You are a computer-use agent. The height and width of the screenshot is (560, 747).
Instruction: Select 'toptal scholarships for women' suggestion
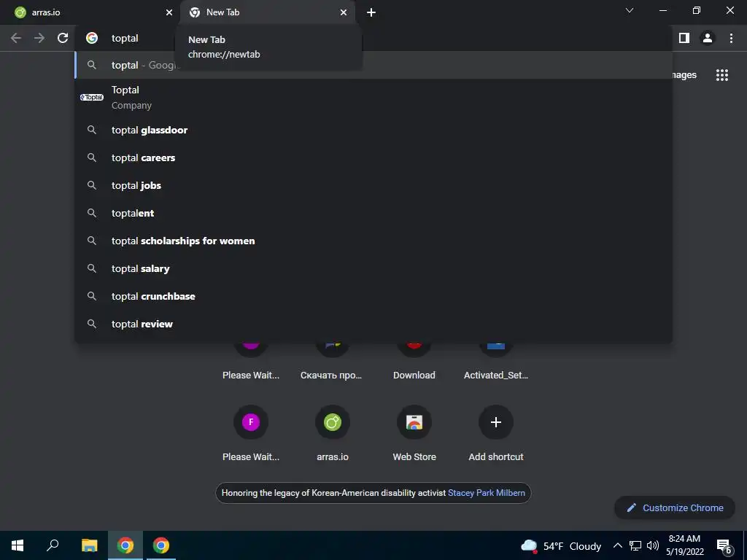[373, 241]
